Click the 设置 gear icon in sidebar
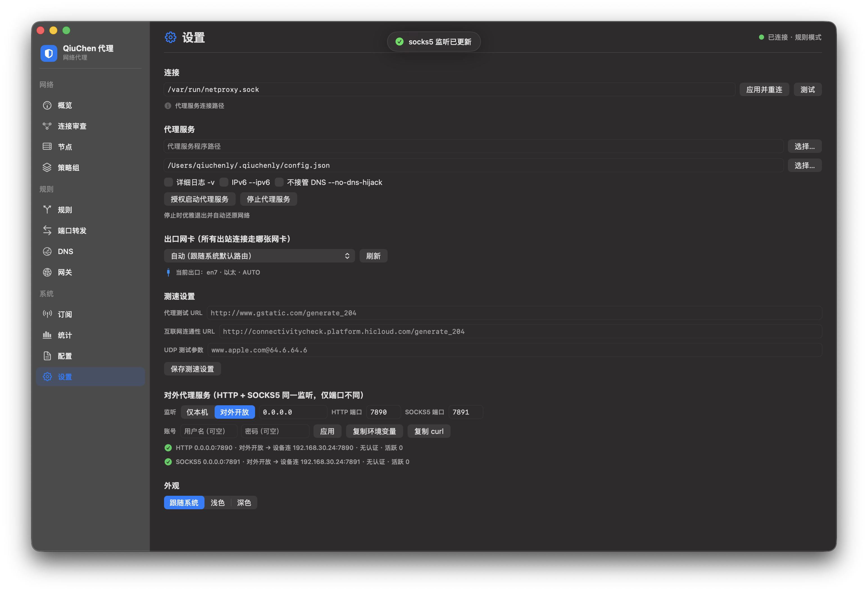The width and height of the screenshot is (868, 593). click(x=47, y=377)
